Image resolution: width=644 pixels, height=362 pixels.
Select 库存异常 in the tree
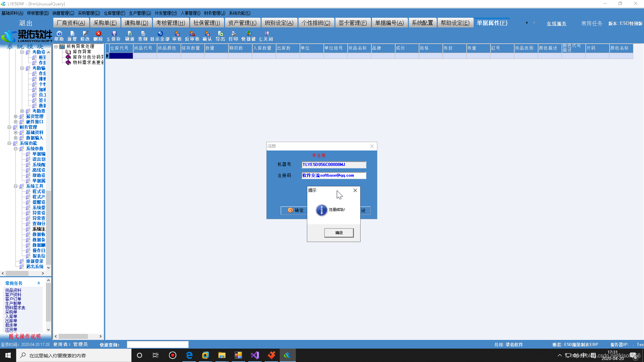82,52
